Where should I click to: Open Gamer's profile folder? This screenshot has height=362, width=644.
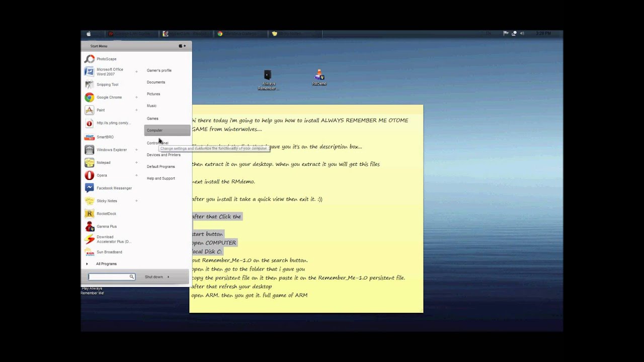(159, 70)
